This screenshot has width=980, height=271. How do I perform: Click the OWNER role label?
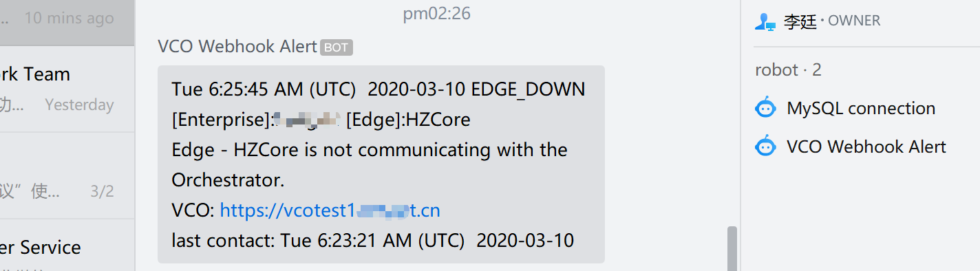tap(854, 21)
